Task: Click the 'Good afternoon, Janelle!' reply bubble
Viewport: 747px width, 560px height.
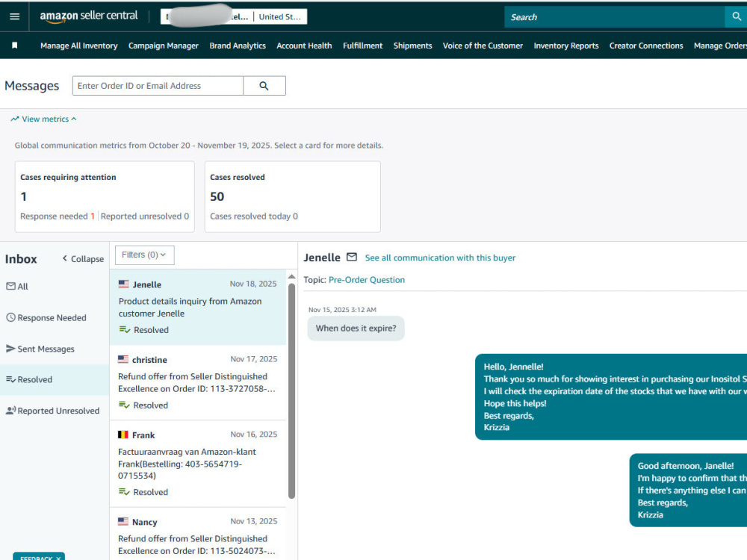Action: click(689, 490)
